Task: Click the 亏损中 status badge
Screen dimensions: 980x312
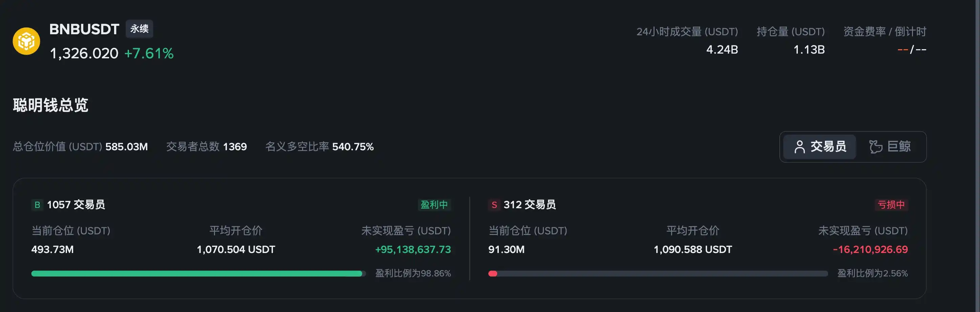Action: tap(891, 205)
